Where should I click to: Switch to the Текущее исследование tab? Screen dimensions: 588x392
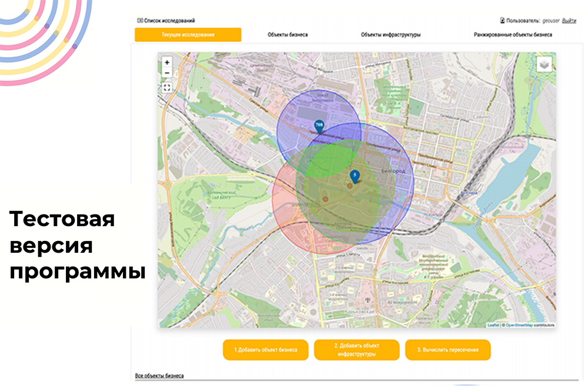tap(188, 35)
